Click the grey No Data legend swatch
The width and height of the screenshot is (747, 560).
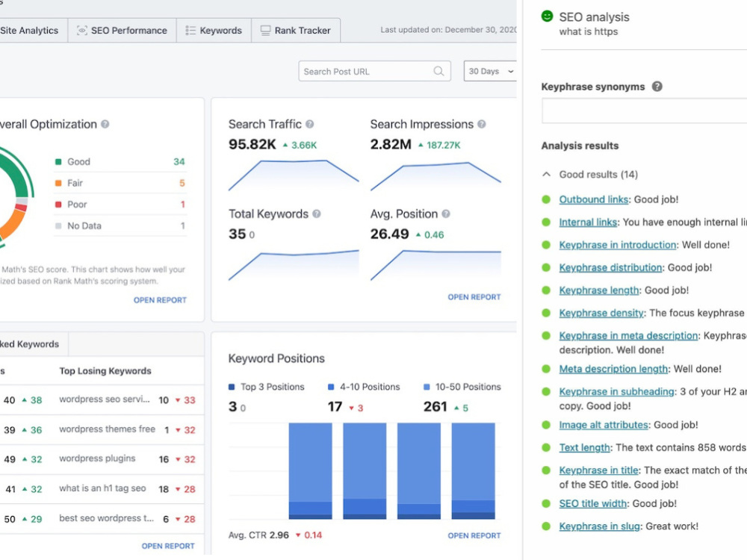[x=58, y=225]
